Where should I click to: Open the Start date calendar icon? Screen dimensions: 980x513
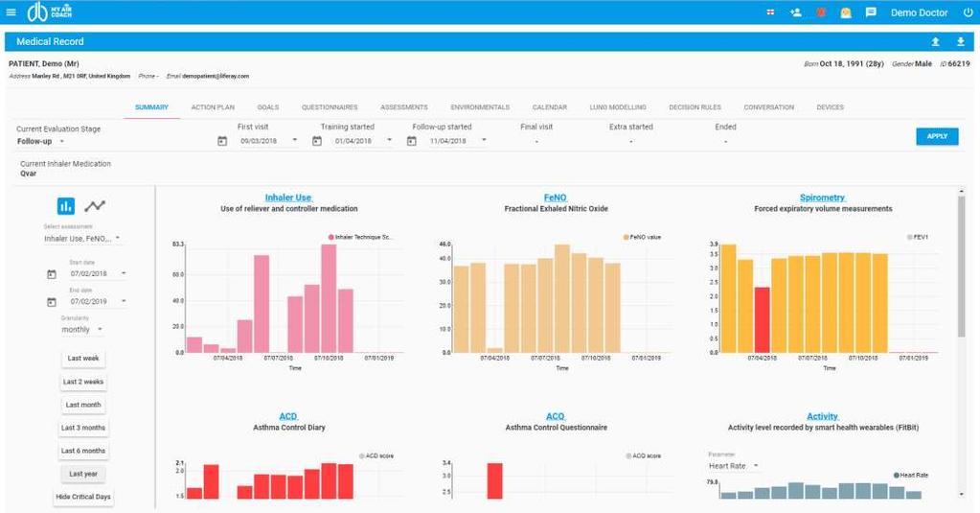point(51,274)
